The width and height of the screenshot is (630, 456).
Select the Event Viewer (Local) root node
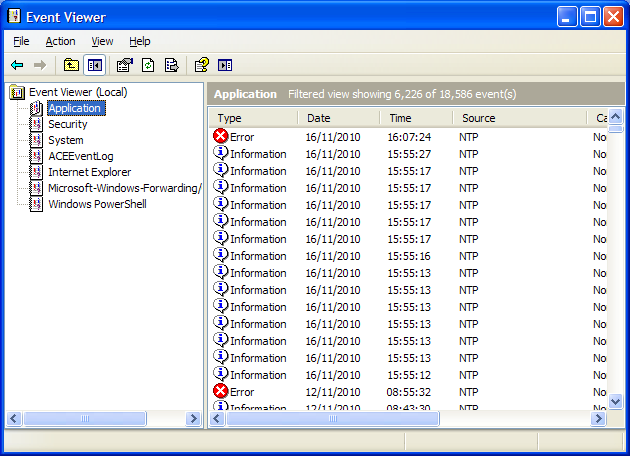pyautogui.click(x=78, y=92)
